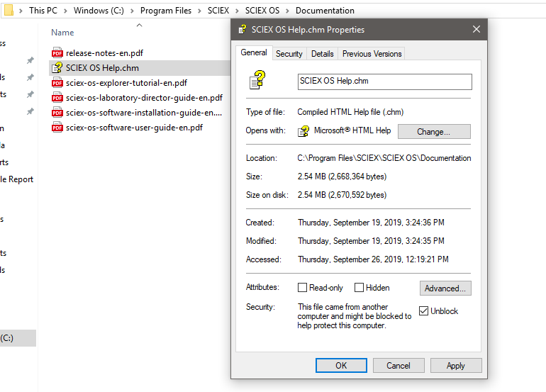Expand the chevron after SCIEX in address bar
Image resolution: width=546 pixels, height=392 pixels.
(237, 11)
